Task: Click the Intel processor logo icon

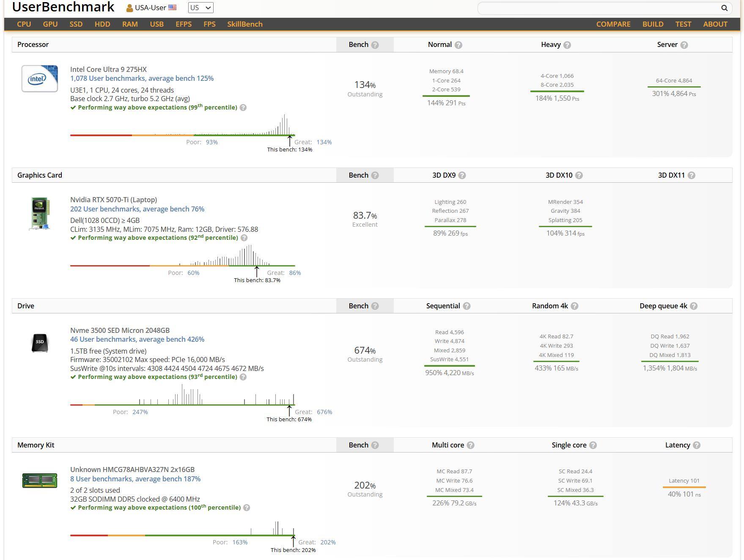Action: tap(40, 79)
